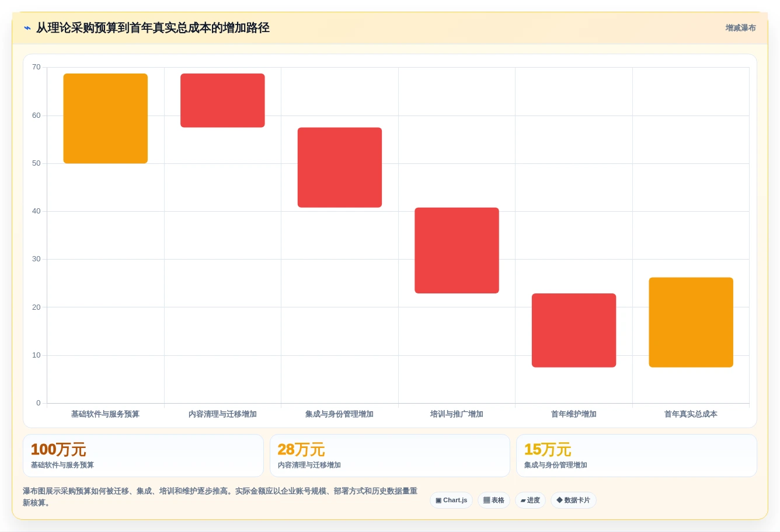Open the 28万元 data card

(x=390, y=456)
